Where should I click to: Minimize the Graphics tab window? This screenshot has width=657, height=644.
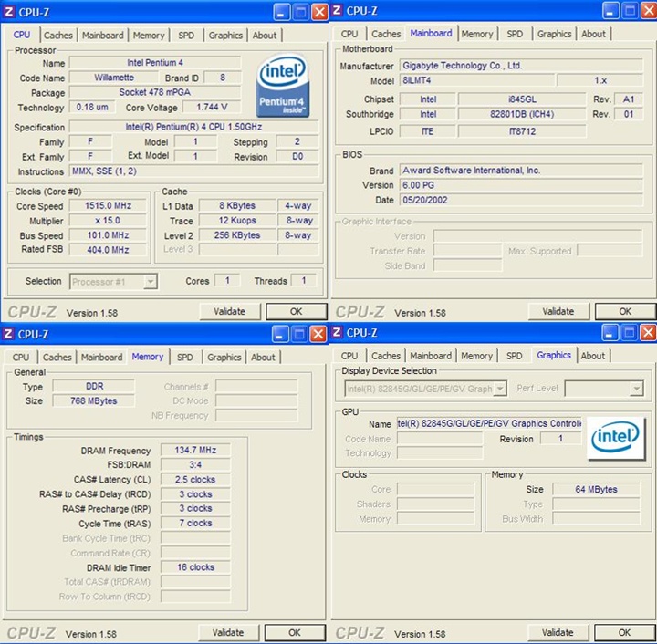[x=610, y=333]
